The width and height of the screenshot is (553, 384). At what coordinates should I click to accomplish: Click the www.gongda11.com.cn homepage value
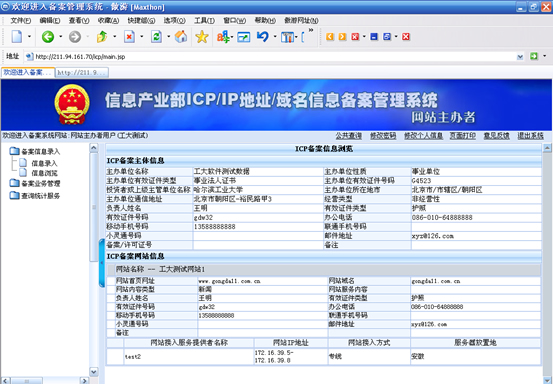click(x=229, y=281)
